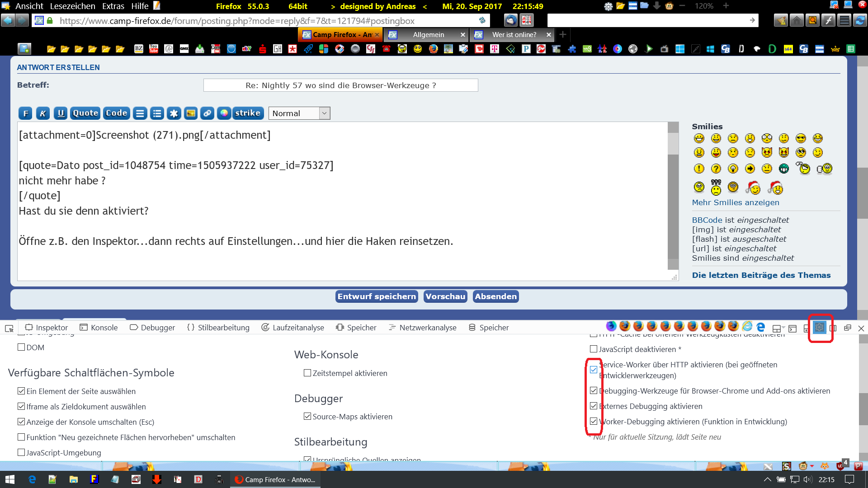Uncheck Source-Maps aktivieren
Viewport: 868px width, 488px height.
pos(307,417)
